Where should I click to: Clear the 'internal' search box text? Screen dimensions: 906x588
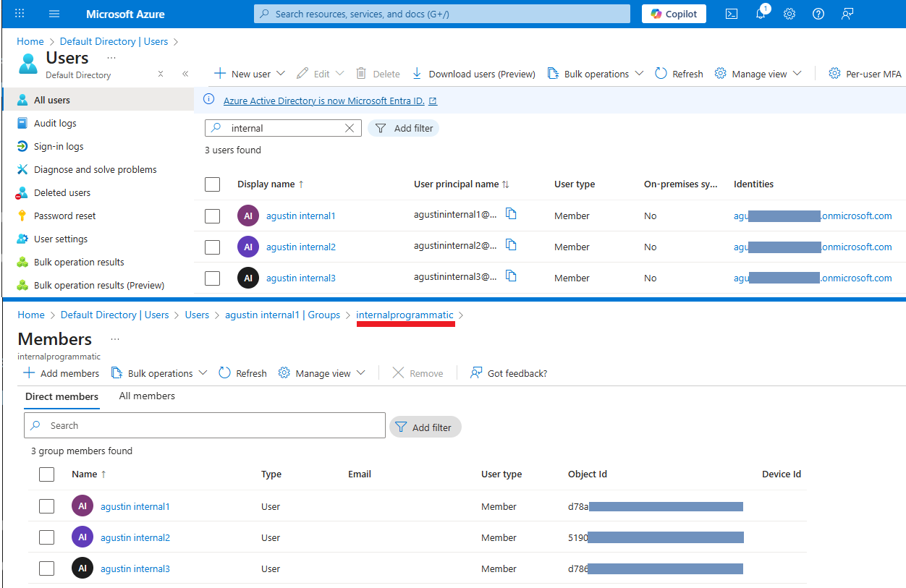tap(350, 128)
